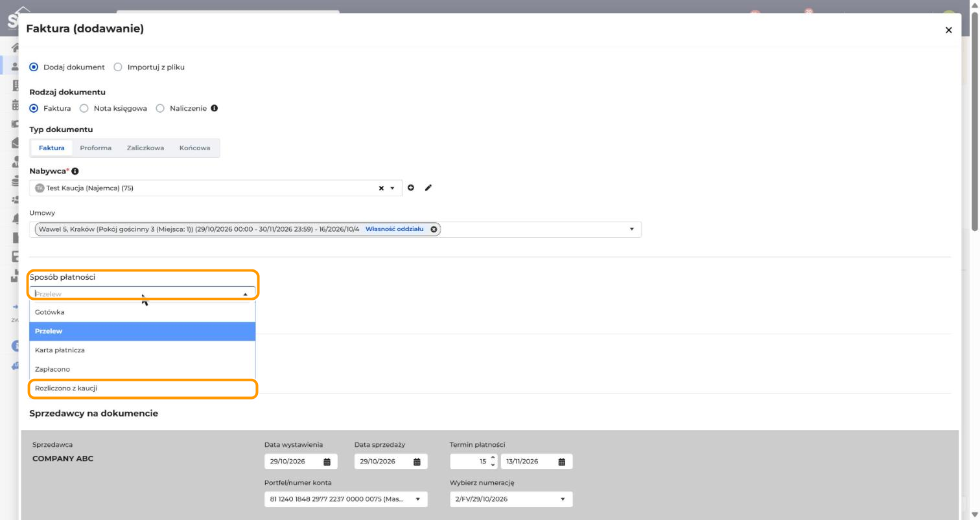Select the Dodaj dokument radio option

(x=34, y=67)
